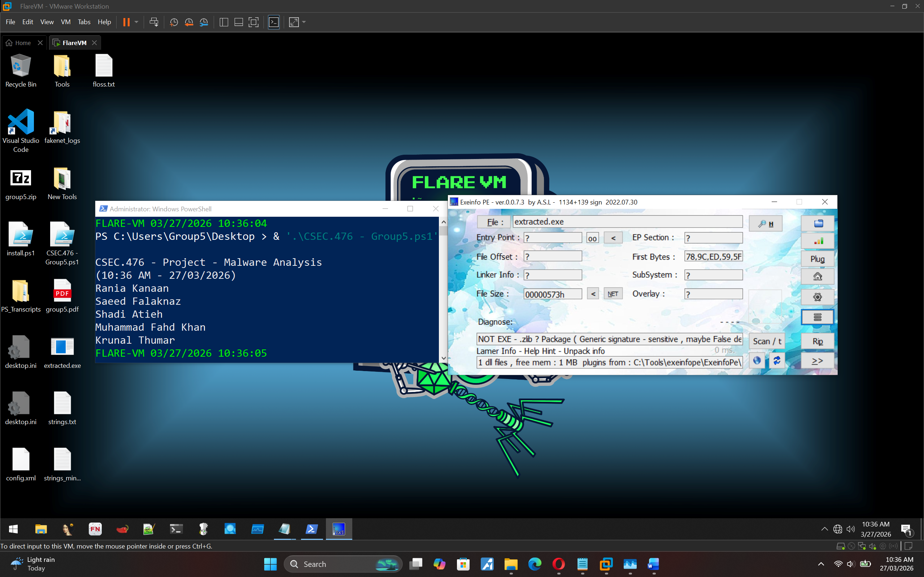Open Exeinfo PE options gear icon

(x=818, y=296)
